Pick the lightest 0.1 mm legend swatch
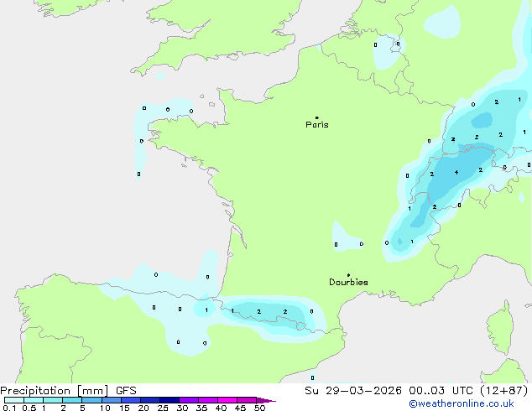The width and height of the screenshot is (532, 411). point(14,400)
